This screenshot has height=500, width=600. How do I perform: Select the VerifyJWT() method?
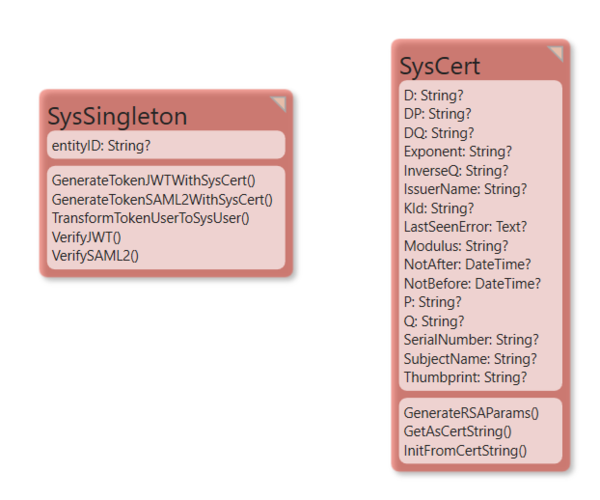(86, 237)
